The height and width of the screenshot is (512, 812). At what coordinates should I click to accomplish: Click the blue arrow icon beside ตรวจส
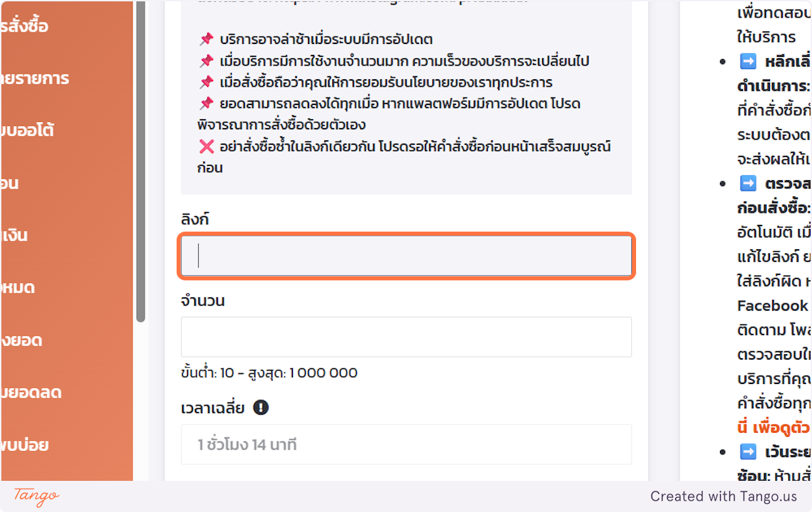click(748, 183)
